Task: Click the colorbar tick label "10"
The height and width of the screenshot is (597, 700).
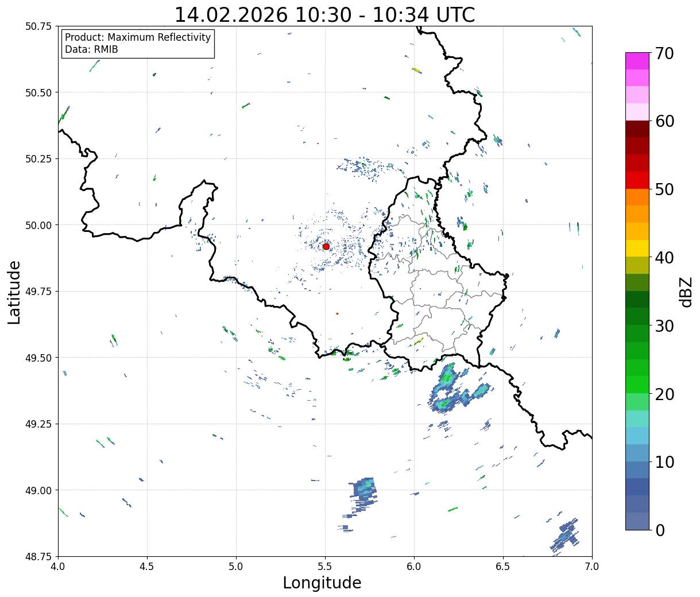Action: click(664, 462)
